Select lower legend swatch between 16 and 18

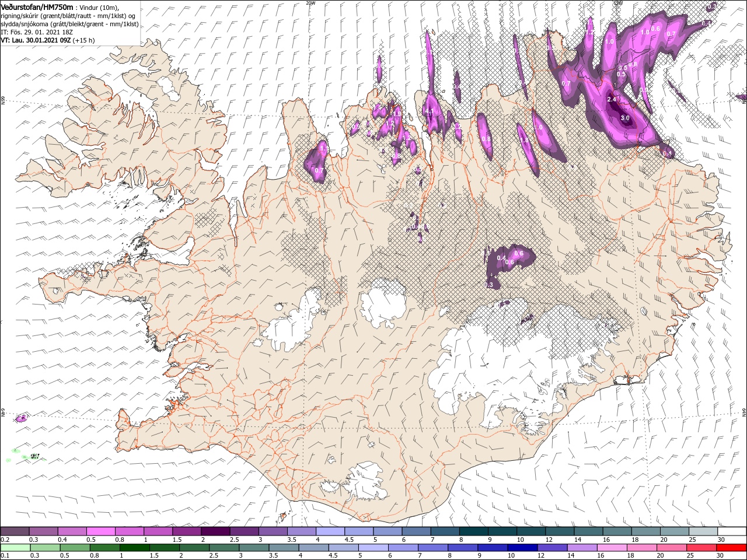coord(613,547)
